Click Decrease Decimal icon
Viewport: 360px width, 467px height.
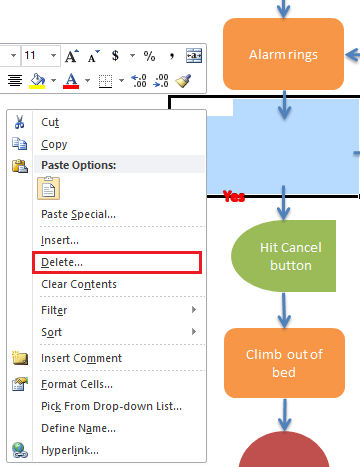(161, 81)
